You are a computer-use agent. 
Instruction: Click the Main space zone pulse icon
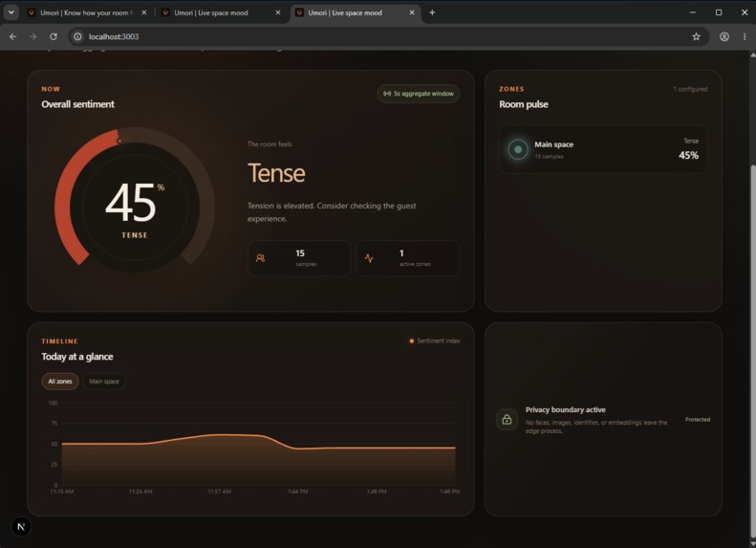[x=518, y=149]
